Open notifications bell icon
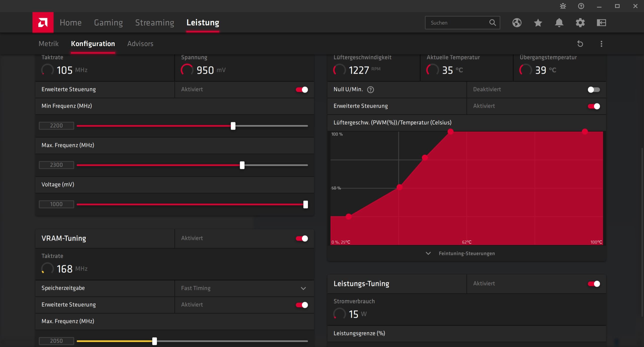Screen dimensions: 644x347 [559, 23]
